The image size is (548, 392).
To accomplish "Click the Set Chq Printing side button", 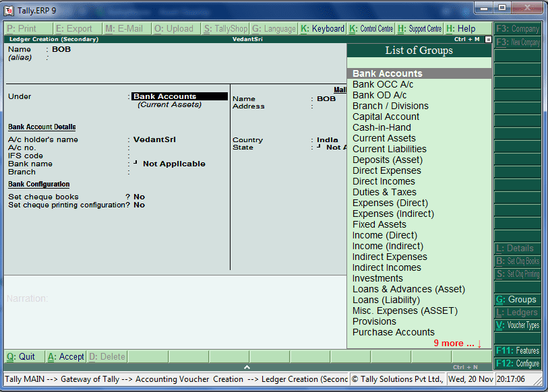I will point(518,274).
